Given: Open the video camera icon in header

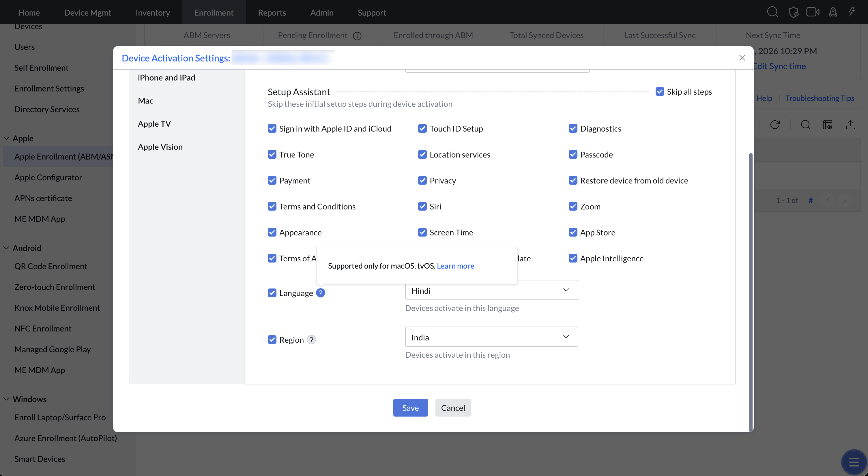Looking at the screenshot, I should [813, 12].
